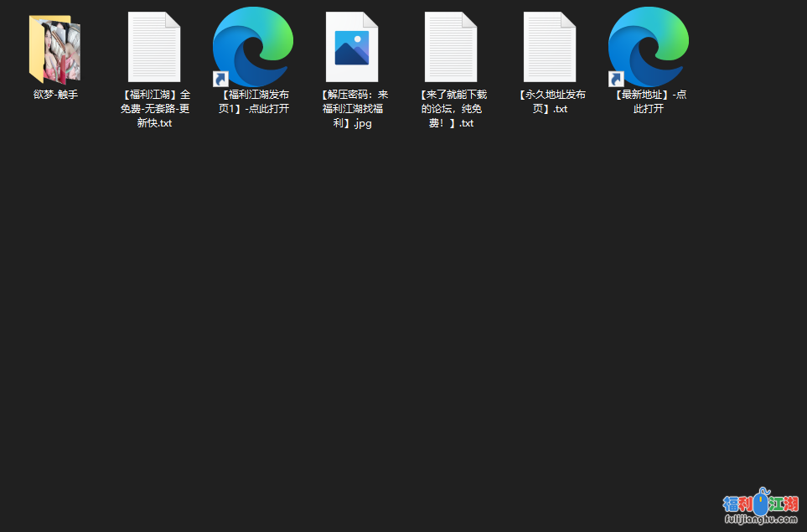
Task: Click the 【福利江湖】全免费-无套路-更新快.txt filename
Action: click(154, 109)
